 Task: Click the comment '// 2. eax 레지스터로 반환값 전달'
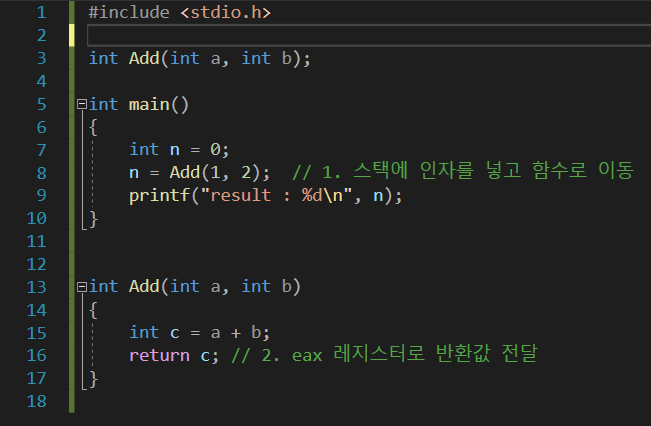[x=384, y=354]
